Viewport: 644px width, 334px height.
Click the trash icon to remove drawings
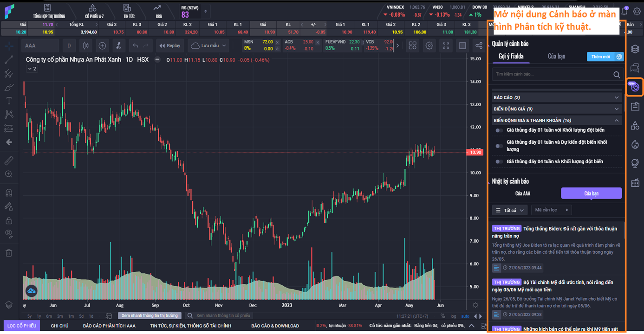point(9,253)
